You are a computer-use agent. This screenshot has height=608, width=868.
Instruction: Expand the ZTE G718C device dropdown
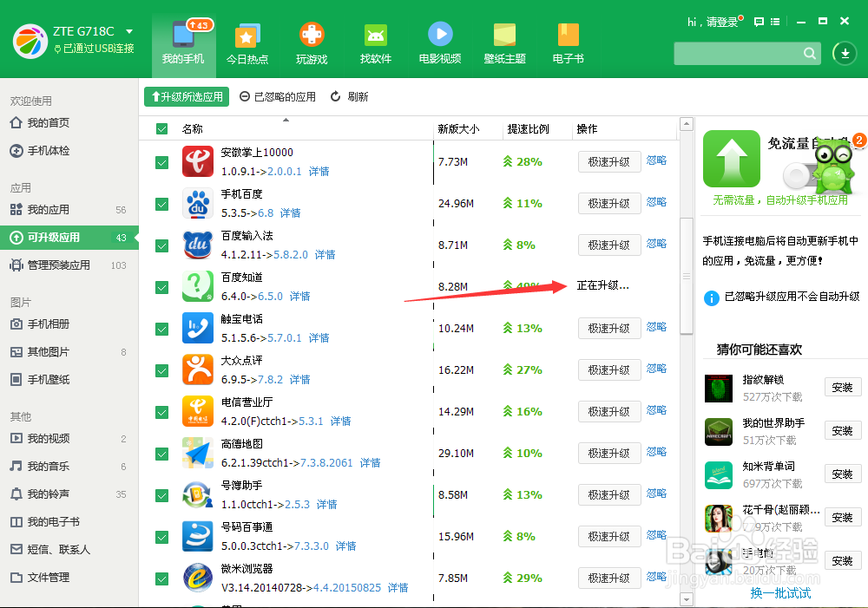tap(128, 29)
